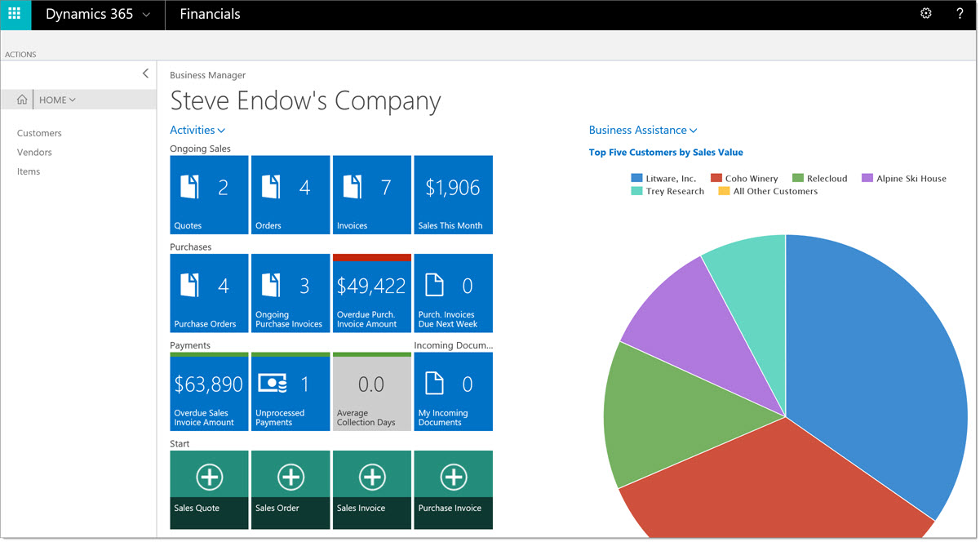Open Top Five Customers by Sales Value
This screenshot has width=980, height=542.
coord(665,152)
